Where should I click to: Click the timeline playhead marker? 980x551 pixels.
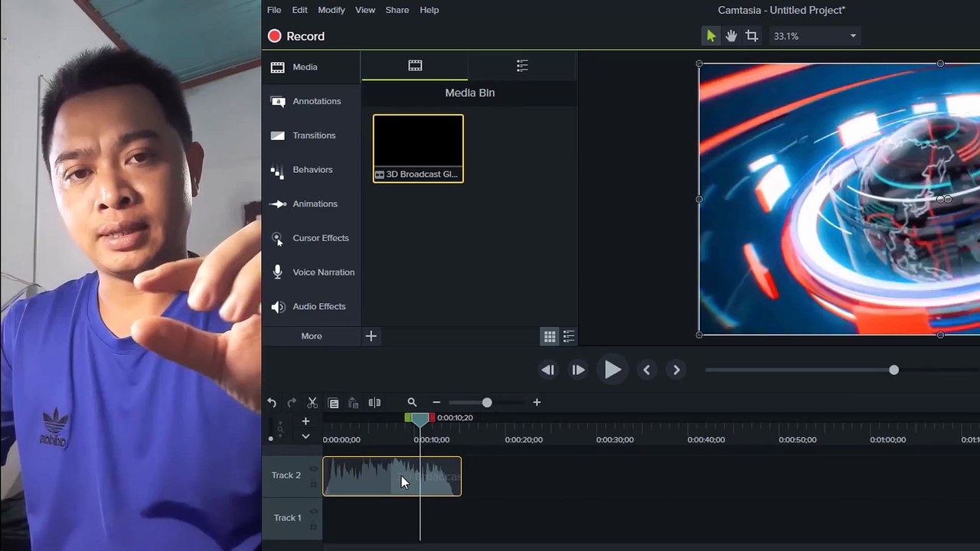click(x=420, y=419)
